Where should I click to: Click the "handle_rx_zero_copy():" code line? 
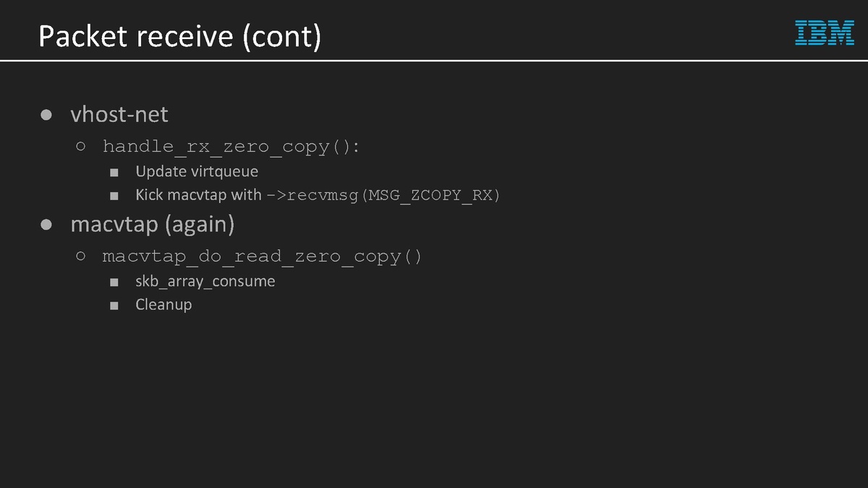pos(231,147)
